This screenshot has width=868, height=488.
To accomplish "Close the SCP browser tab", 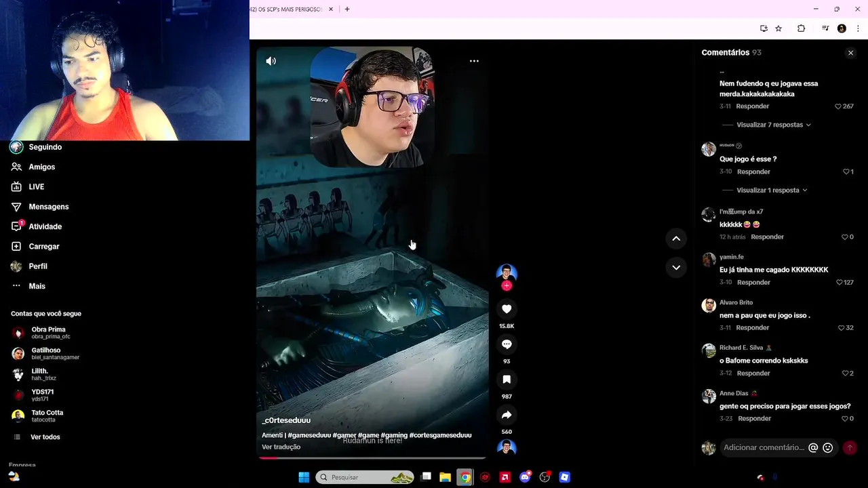I will (331, 9).
